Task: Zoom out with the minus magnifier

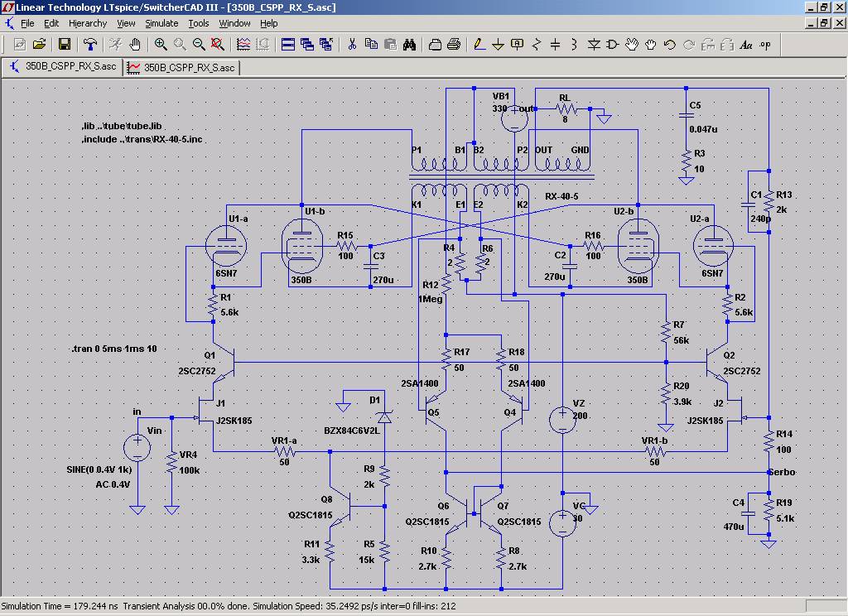Action: tap(199, 45)
